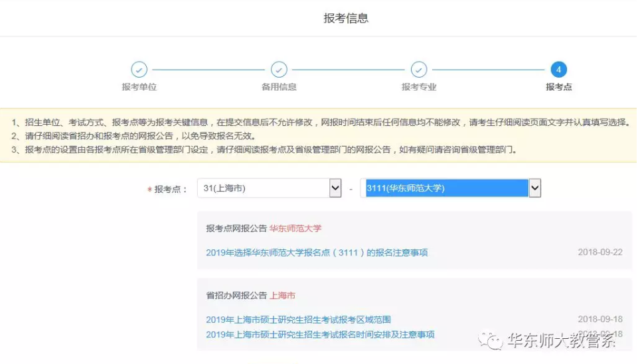This screenshot has width=642, height=364.
Task: Click the arrow of the 3111(华东师范大学) dropdown
Action: pyautogui.click(x=534, y=188)
